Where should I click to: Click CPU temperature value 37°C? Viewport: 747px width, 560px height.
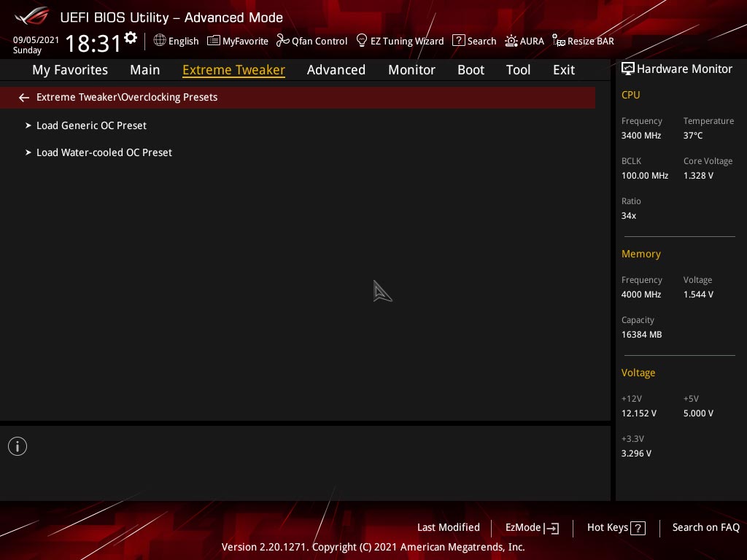pyautogui.click(x=693, y=136)
